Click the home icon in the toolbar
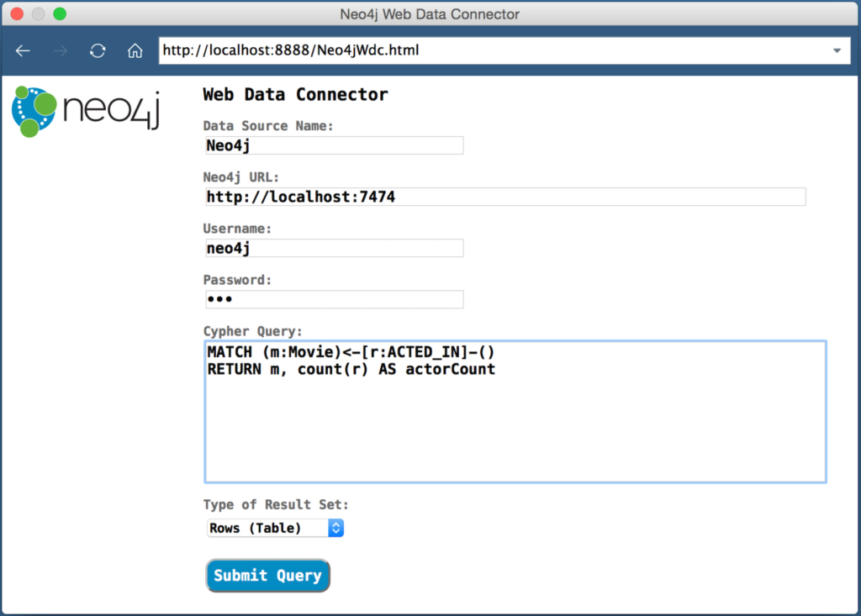This screenshot has width=861, height=616. (x=135, y=50)
